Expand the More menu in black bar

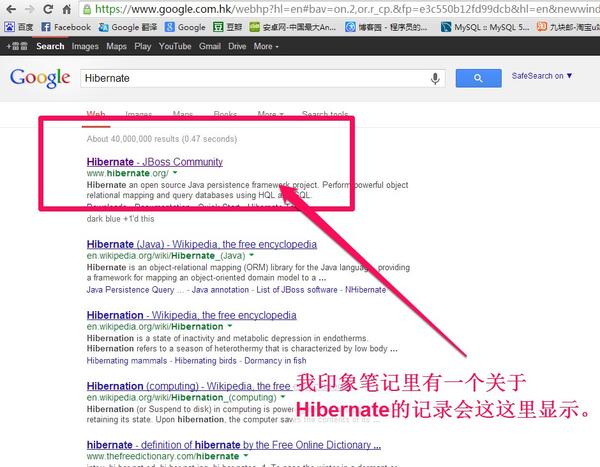click(266, 46)
